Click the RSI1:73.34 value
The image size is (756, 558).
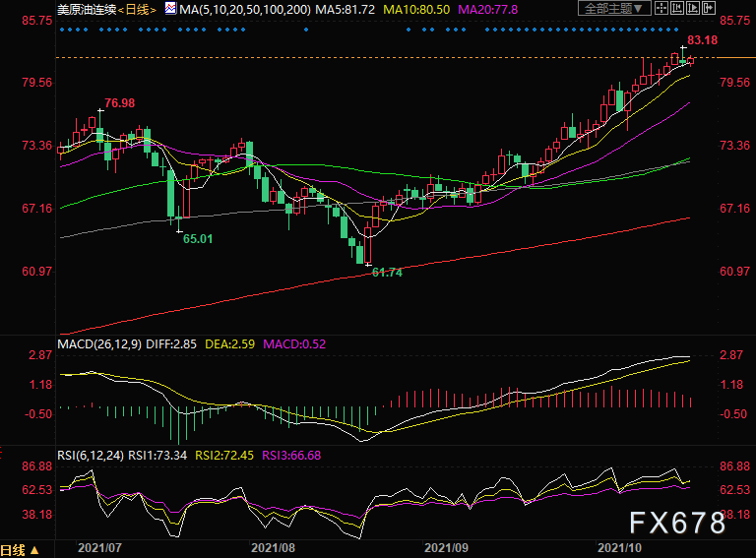(157, 456)
